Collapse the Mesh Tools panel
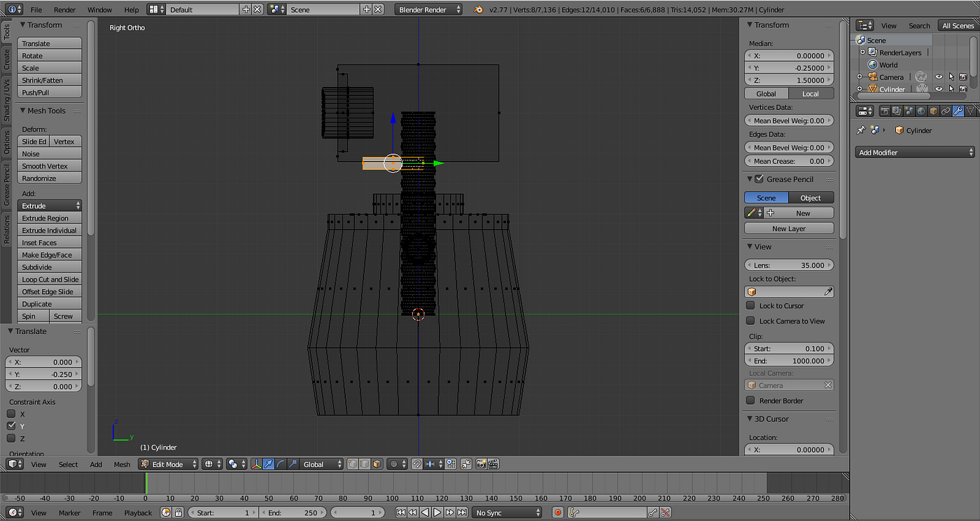 pyautogui.click(x=23, y=111)
